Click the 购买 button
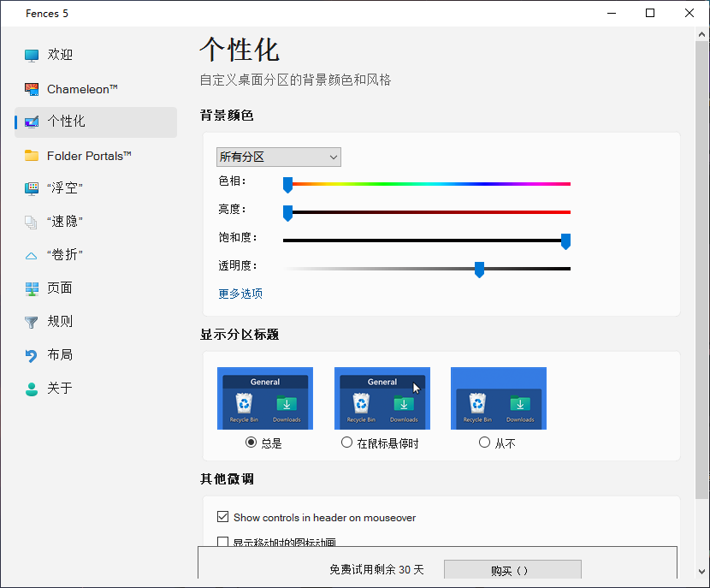 click(512, 570)
